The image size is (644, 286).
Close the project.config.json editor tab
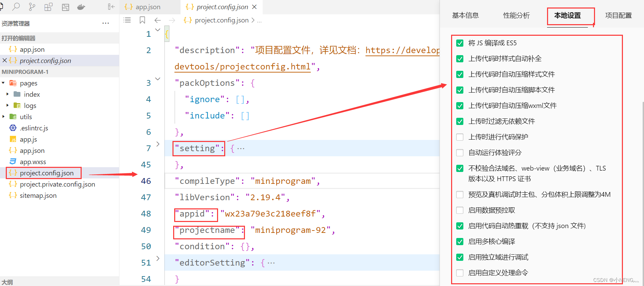[254, 7]
